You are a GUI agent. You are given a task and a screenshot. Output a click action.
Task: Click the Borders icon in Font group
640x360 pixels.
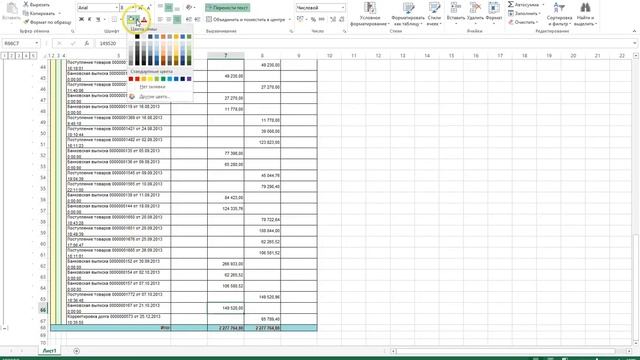click(114, 19)
